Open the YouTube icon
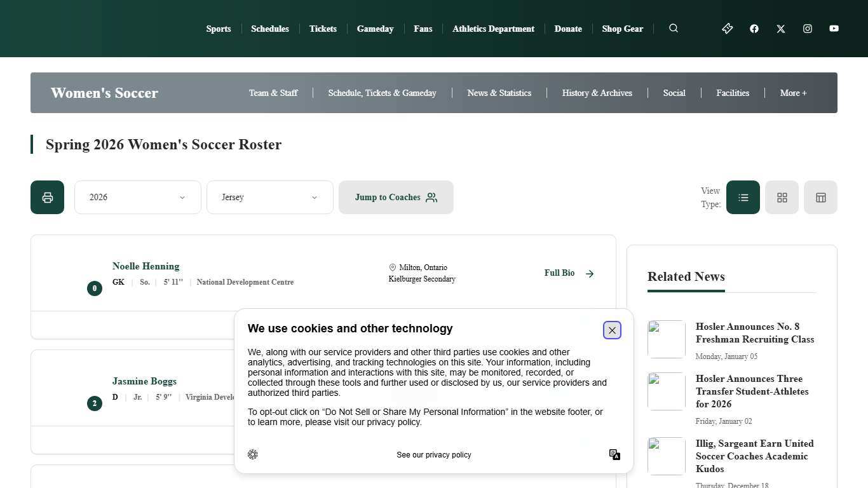 [834, 29]
